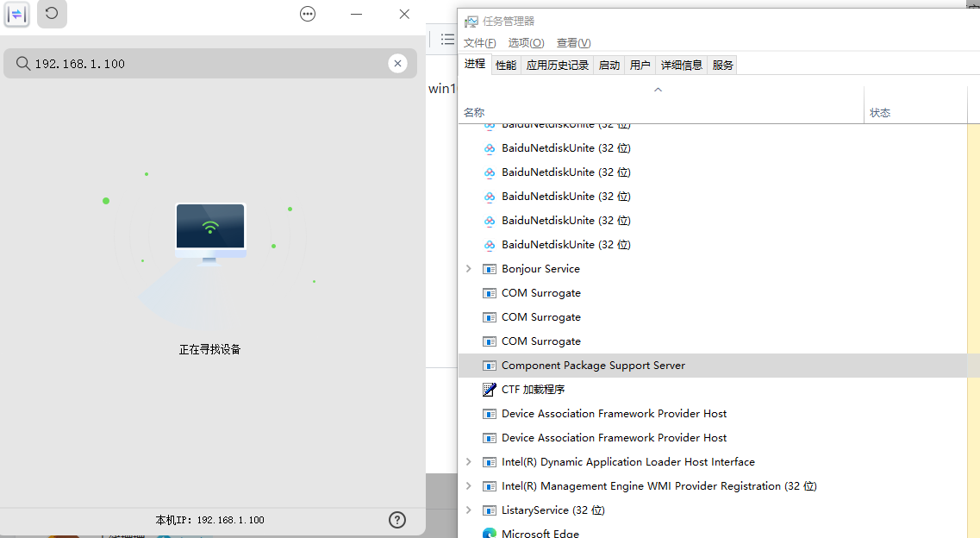Image resolution: width=980 pixels, height=538 pixels.
Task: Expand Intel(R) Management Engine WMI Provider Registration
Action: [468, 486]
